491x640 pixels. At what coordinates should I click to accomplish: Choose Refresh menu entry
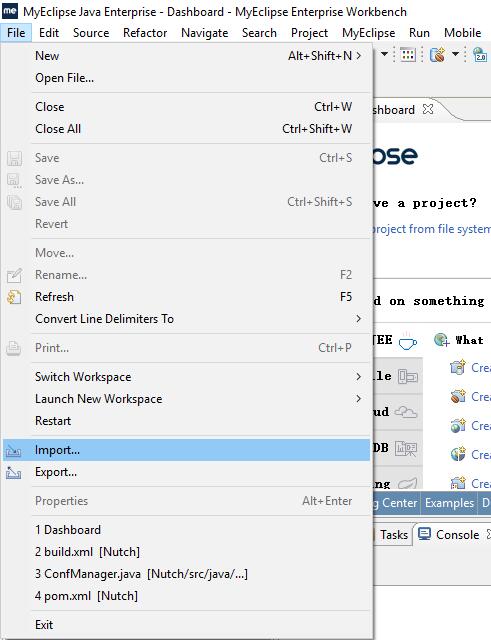coord(187,297)
